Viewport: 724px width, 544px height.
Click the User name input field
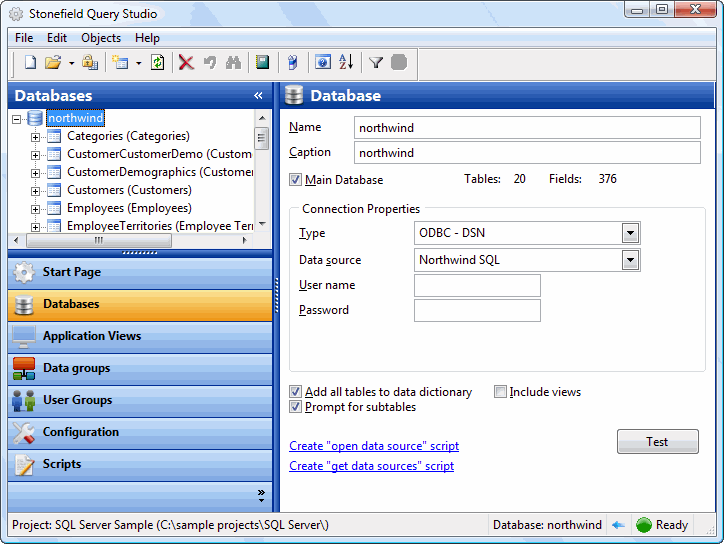tap(477, 286)
